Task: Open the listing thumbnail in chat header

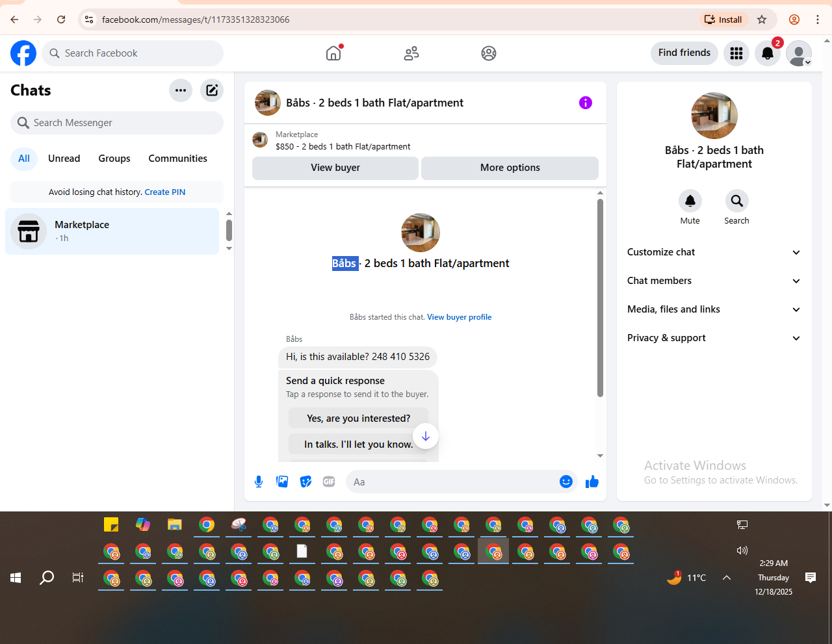Action: point(268,103)
